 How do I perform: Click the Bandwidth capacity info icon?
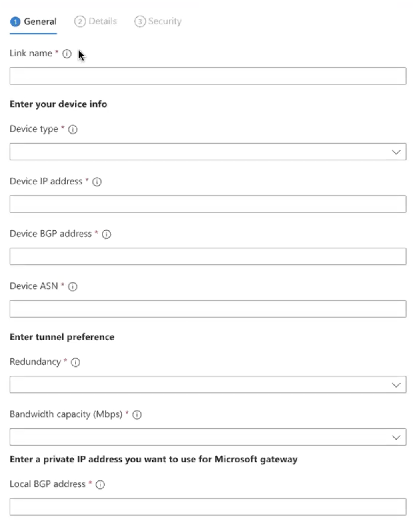coord(137,415)
